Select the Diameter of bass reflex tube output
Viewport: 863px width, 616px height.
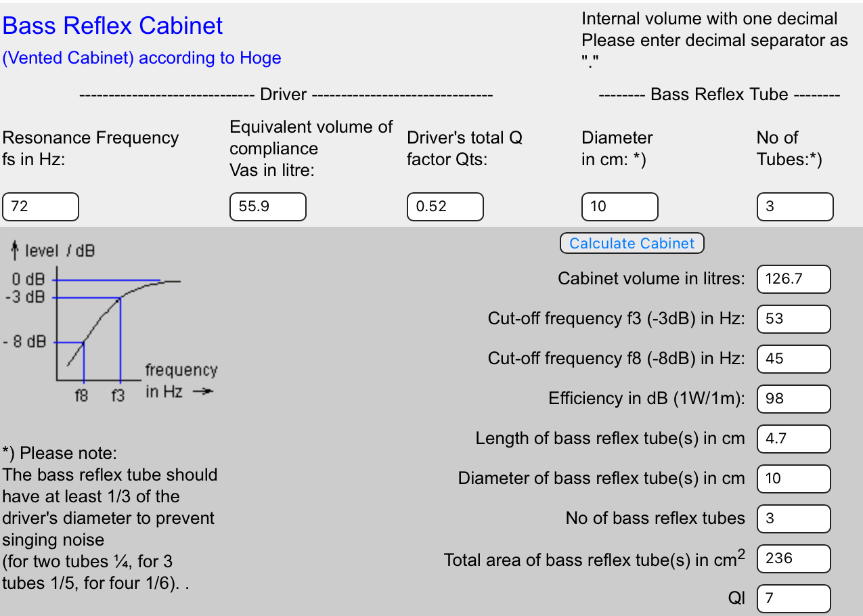click(793, 479)
